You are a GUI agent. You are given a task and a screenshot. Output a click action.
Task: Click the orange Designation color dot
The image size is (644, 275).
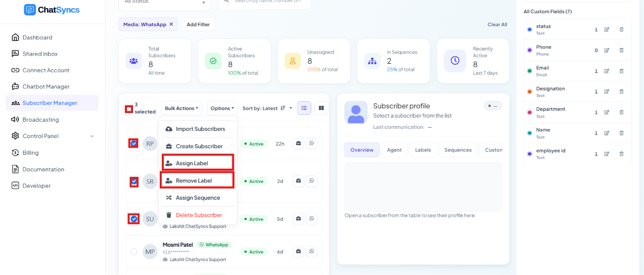[x=529, y=91]
